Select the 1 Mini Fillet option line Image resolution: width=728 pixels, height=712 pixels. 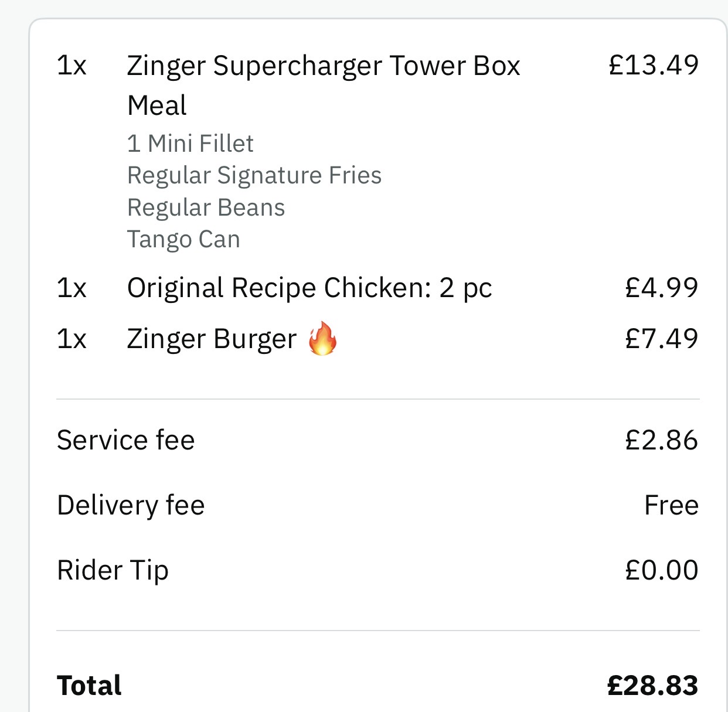[x=190, y=144]
